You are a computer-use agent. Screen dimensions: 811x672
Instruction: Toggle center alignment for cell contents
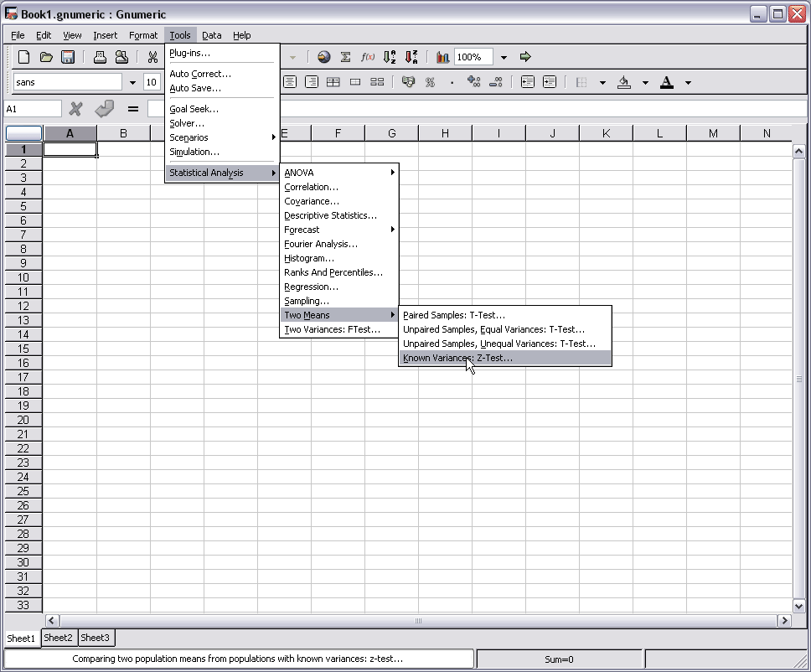click(x=290, y=81)
